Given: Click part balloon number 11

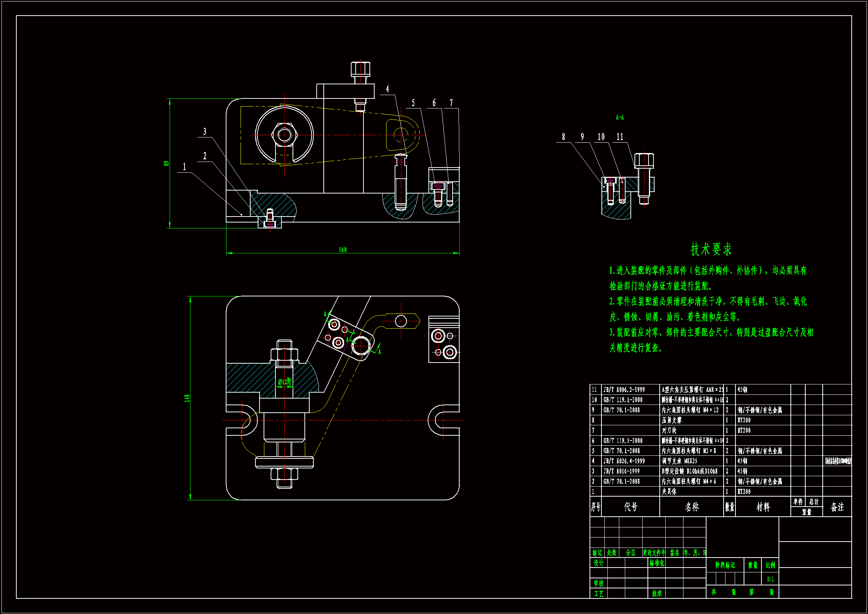Looking at the screenshot, I should coord(620,137).
